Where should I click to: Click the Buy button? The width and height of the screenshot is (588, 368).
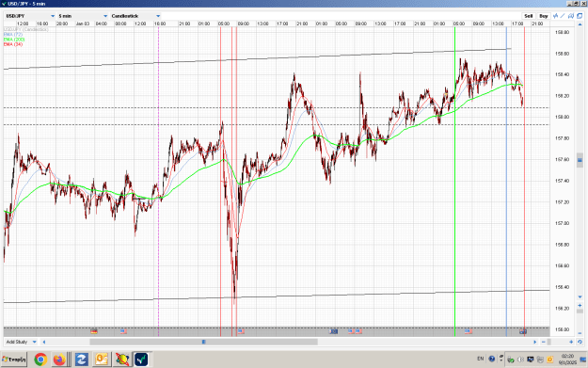(544, 16)
